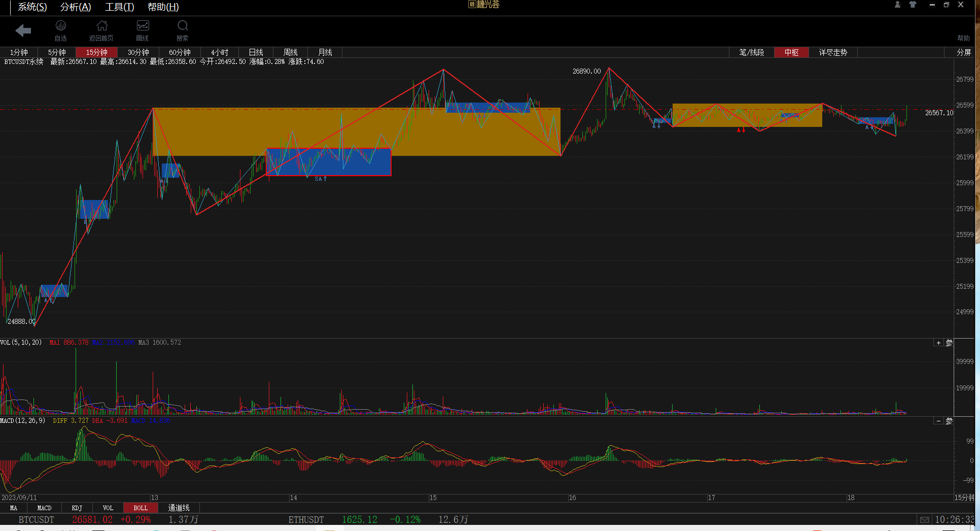The height and width of the screenshot is (531, 980).
Task: Click the − button on MACD panel
Action: [x=938, y=421]
